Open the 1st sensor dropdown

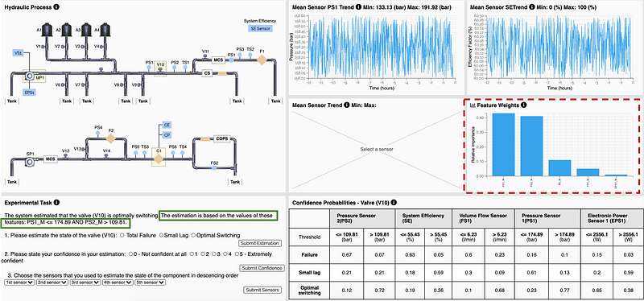click(x=19, y=282)
